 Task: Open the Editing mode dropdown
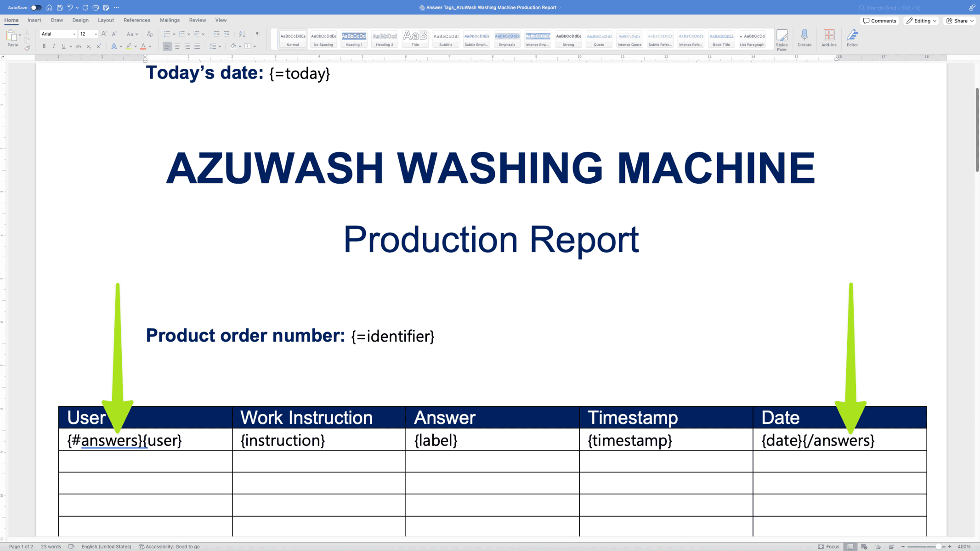coord(921,21)
